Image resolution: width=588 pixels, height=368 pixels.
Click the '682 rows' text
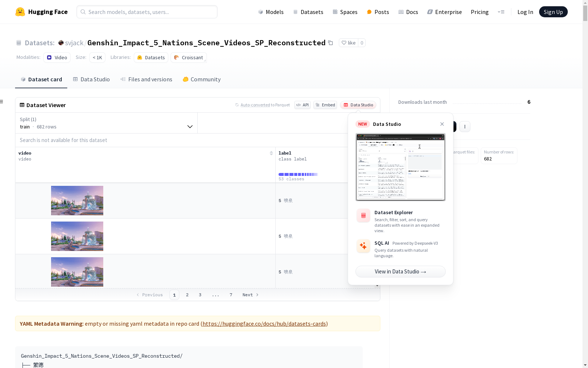[x=47, y=127]
